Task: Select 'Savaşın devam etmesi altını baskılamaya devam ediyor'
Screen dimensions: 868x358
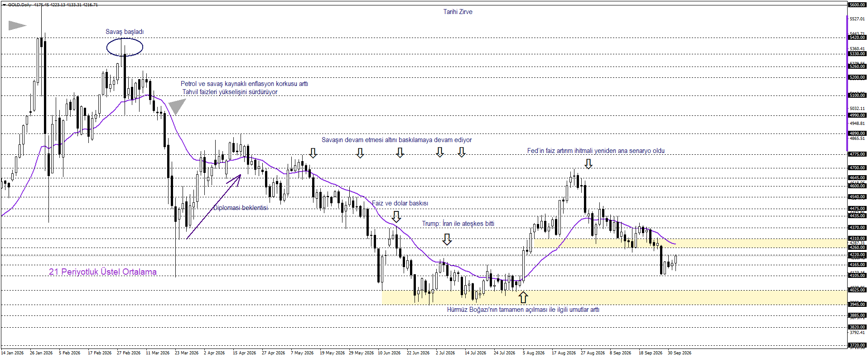Action: point(396,140)
